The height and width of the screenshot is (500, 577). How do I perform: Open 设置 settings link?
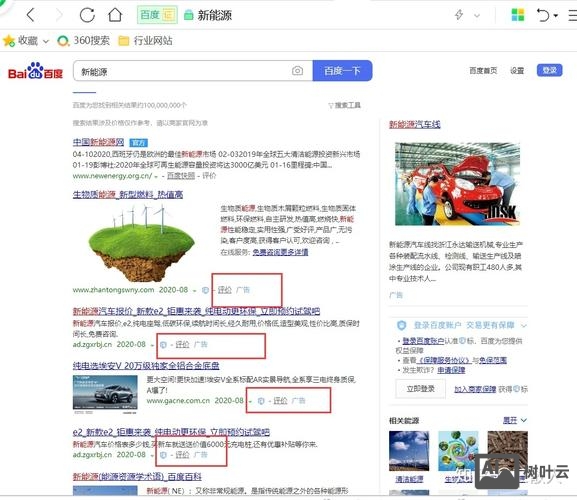click(x=517, y=71)
